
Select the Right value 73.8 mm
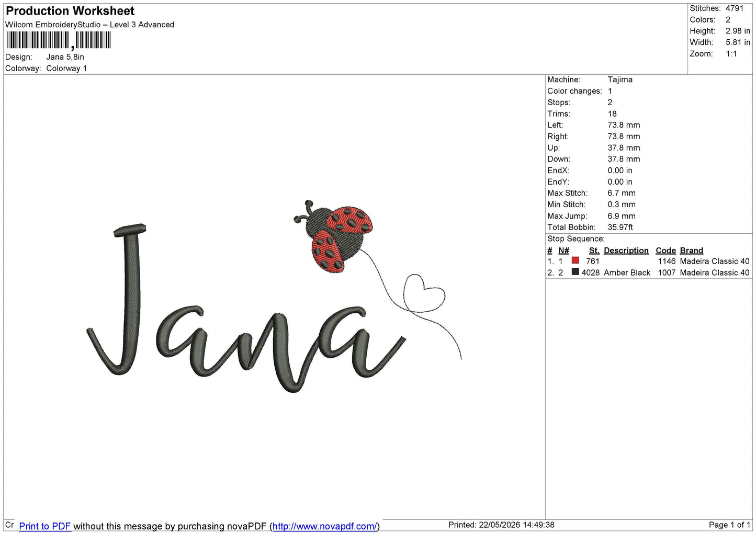click(x=624, y=137)
